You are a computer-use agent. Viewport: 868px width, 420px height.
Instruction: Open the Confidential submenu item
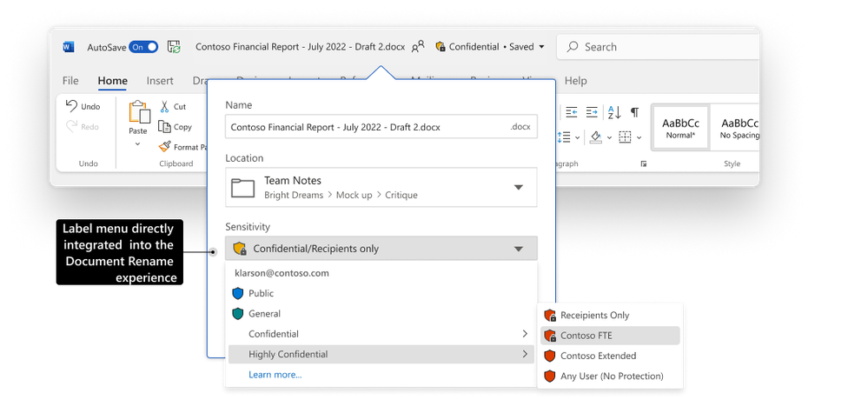click(381, 334)
